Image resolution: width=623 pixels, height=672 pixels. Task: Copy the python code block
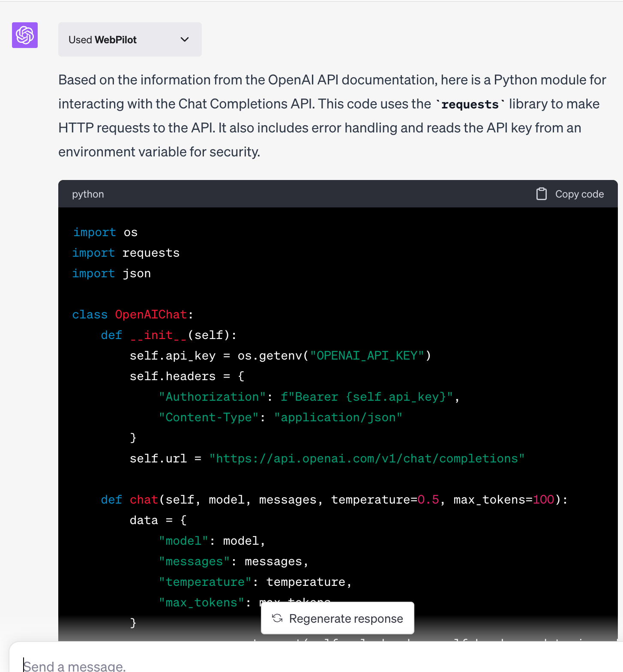[570, 194]
